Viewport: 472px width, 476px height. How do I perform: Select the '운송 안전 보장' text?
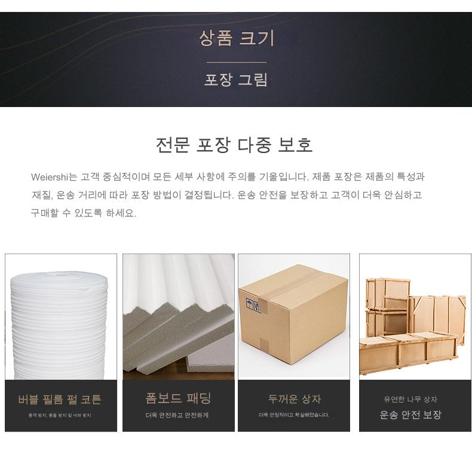(x=410, y=414)
